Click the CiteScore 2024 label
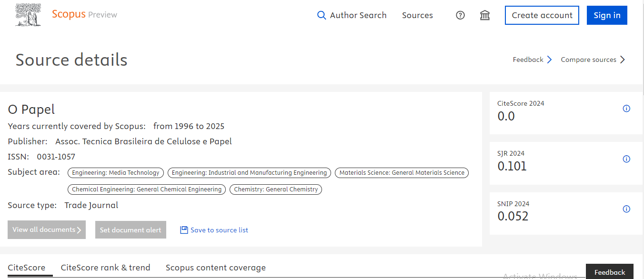 point(521,103)
